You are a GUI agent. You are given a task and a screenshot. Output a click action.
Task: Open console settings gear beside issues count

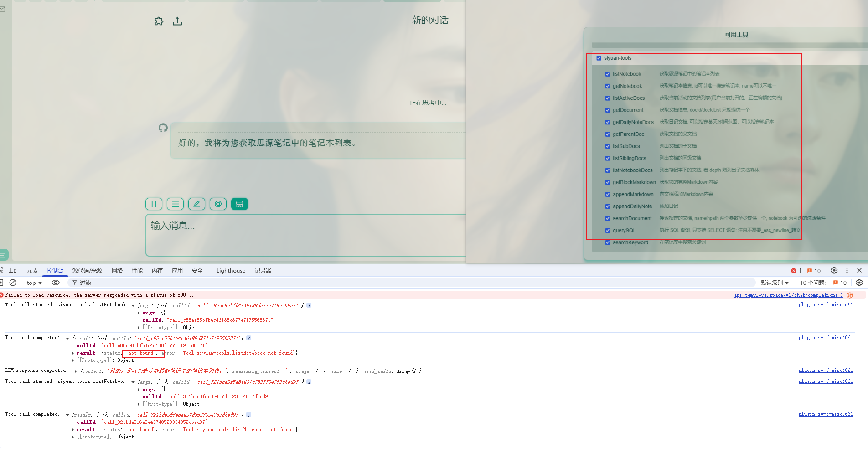[859, 283]
